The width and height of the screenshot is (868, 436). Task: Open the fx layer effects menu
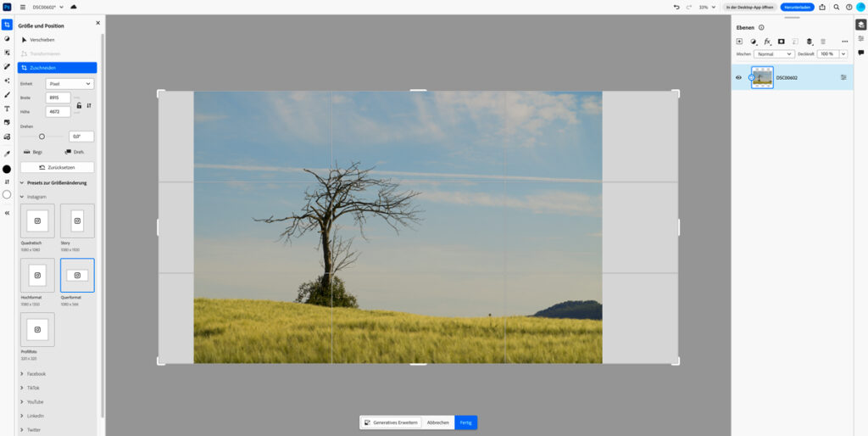tap(768, 42)
